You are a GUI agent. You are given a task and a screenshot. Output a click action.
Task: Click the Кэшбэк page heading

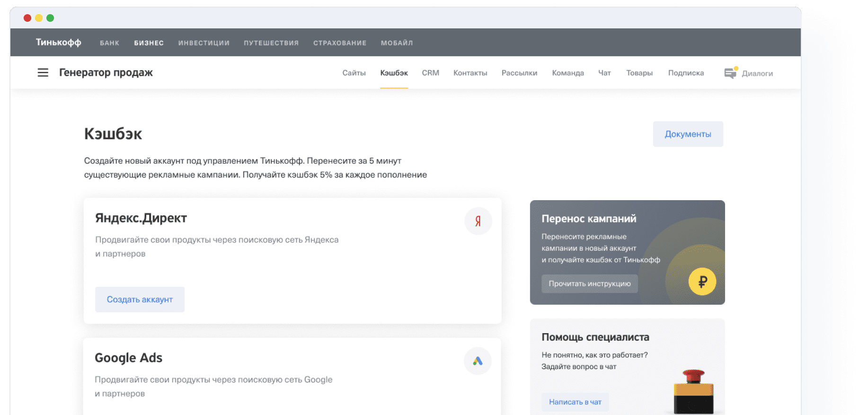pos(113,134)
